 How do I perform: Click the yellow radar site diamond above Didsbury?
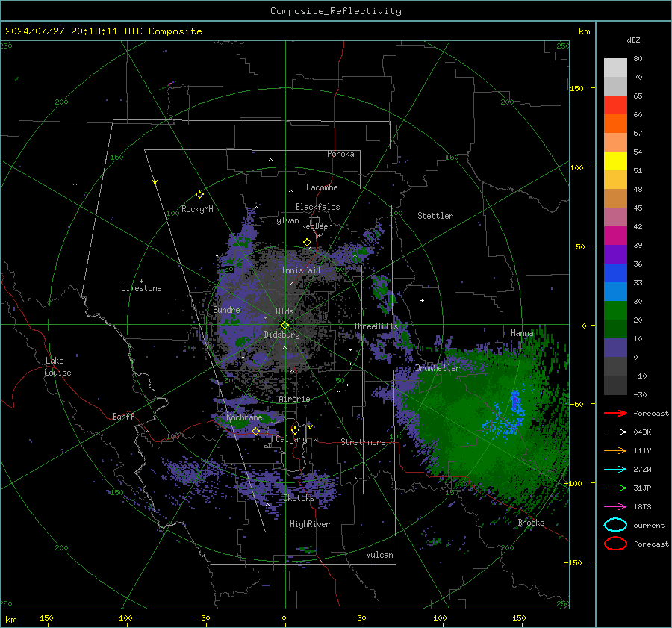tap(284, 326)
